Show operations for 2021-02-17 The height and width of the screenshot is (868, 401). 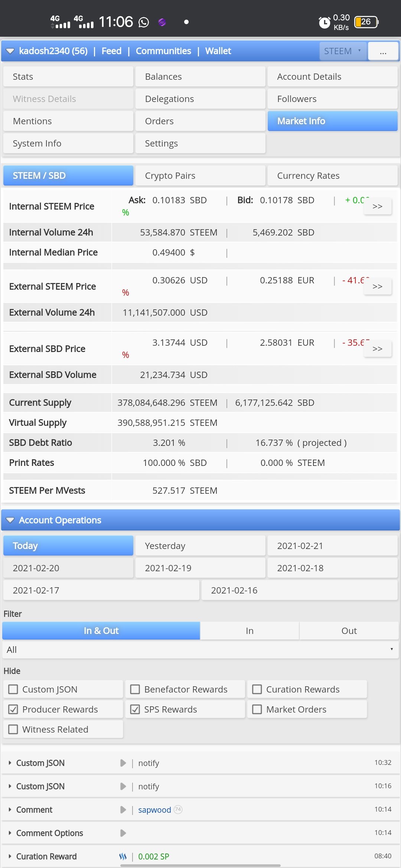(101, 590)
